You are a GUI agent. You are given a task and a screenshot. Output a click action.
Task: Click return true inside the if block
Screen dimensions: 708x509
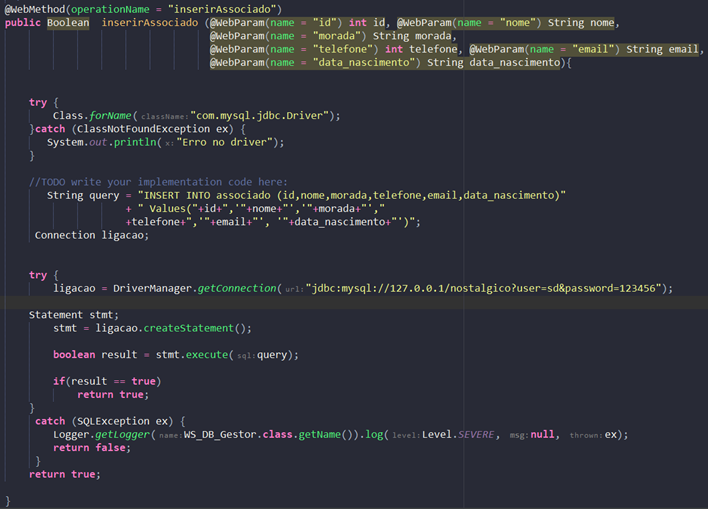tap(113, 395)
